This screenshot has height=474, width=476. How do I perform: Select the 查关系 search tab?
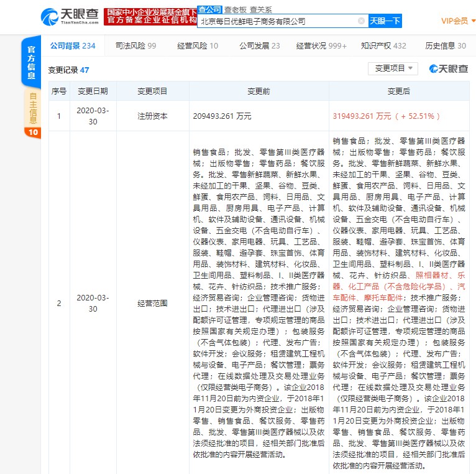click(x=261, y=10)
